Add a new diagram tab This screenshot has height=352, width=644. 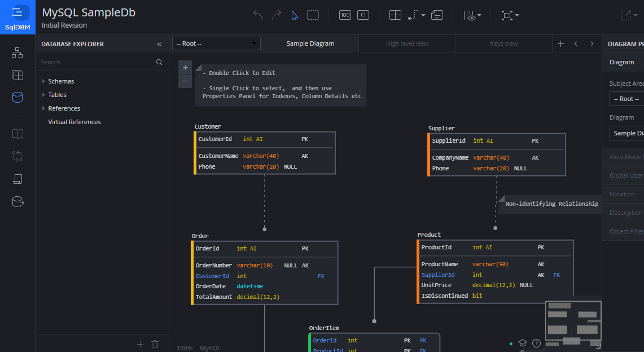click(560, 43)
